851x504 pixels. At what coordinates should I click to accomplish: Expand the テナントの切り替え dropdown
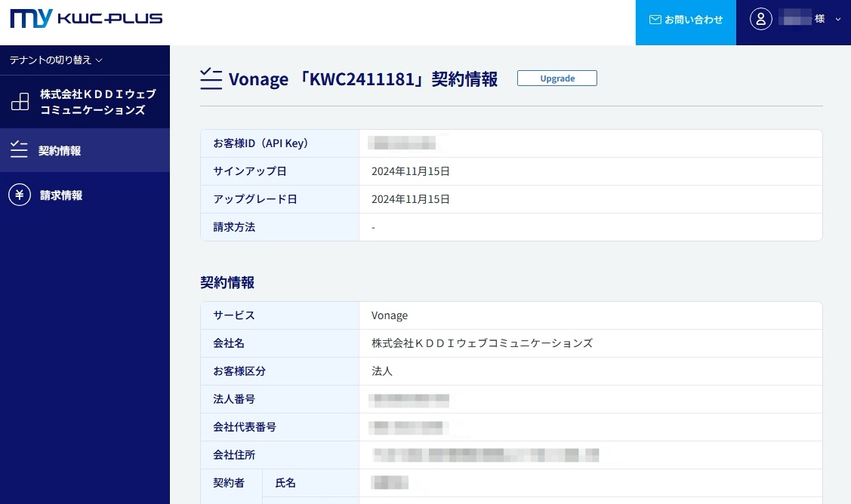[x=56, y=60]
